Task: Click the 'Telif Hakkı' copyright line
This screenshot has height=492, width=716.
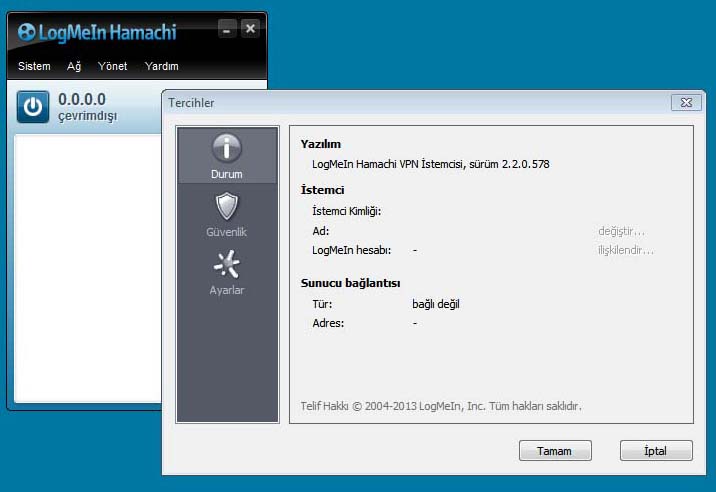Action: (441, 406)
